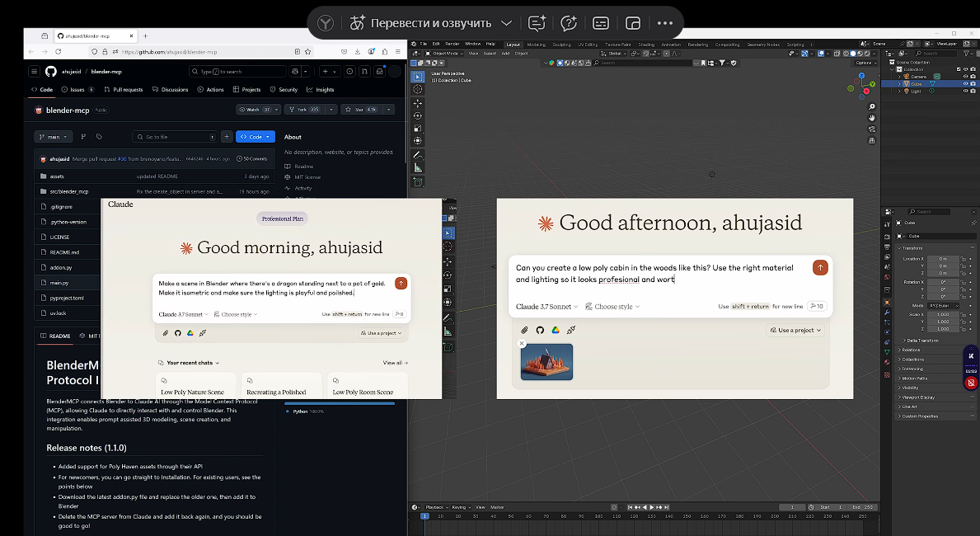Open the main branch dropdown on GitHub

53,137
